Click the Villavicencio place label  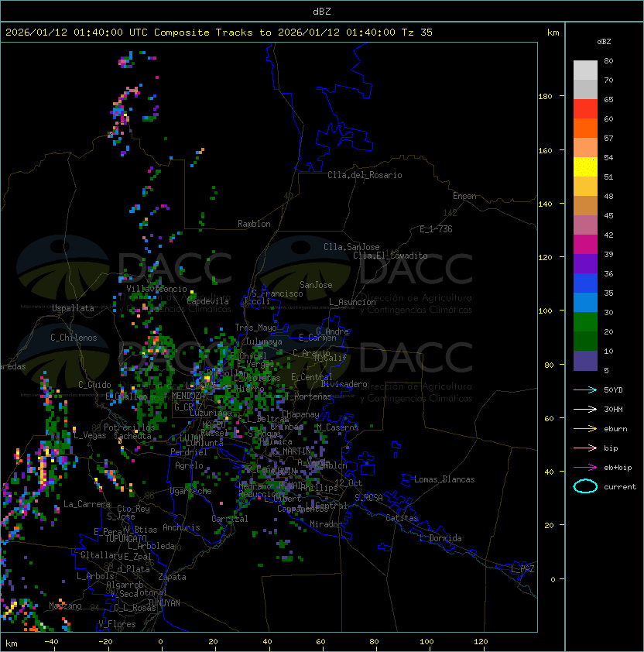click(x=156, y=289)
